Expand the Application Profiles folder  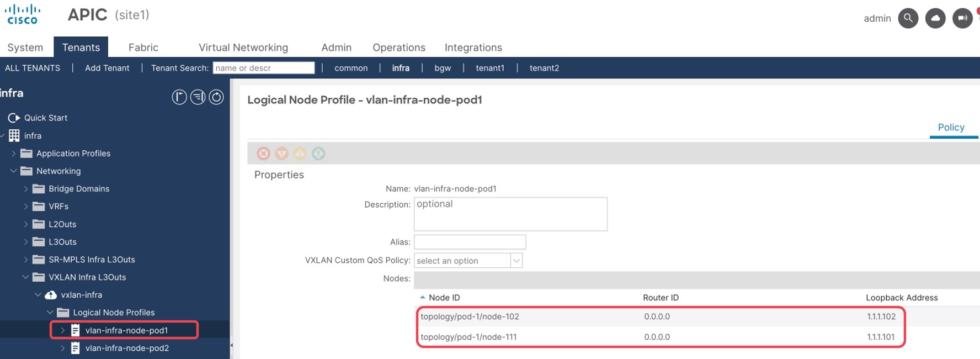[14, 154]
